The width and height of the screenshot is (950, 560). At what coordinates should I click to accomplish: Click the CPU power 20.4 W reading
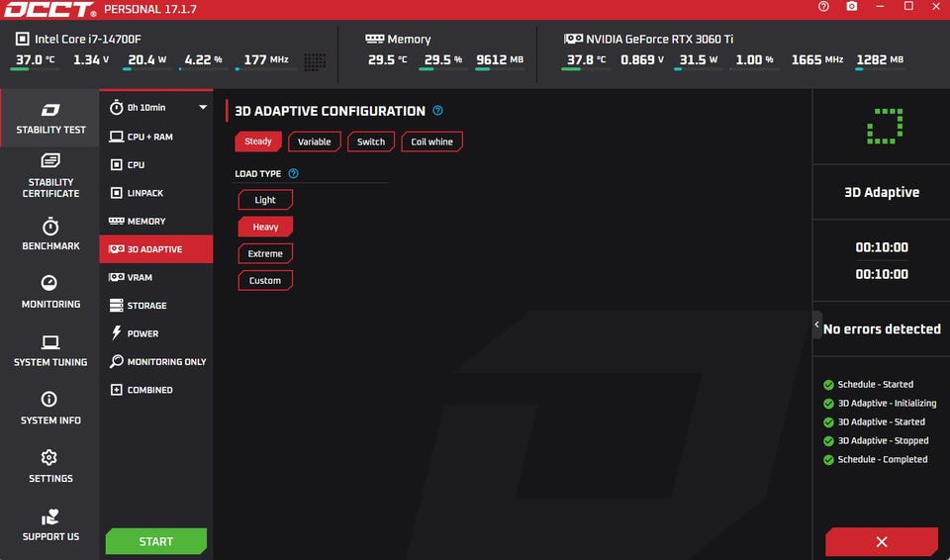(147, 60)
